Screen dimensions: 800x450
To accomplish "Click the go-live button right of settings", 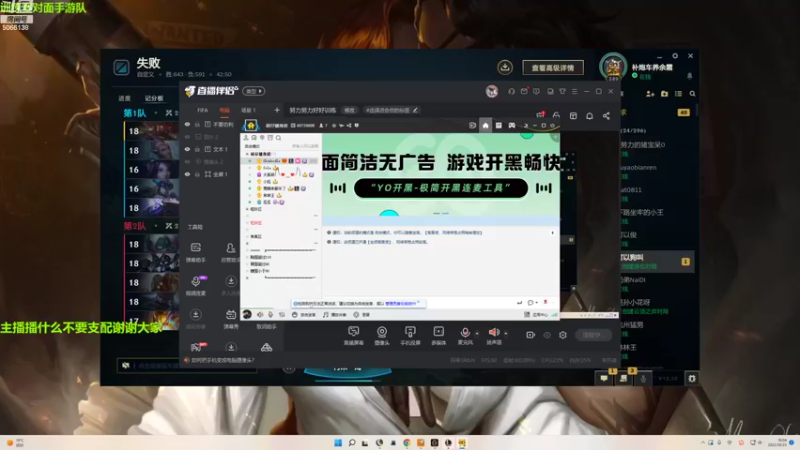I will (x=592, y=335).
